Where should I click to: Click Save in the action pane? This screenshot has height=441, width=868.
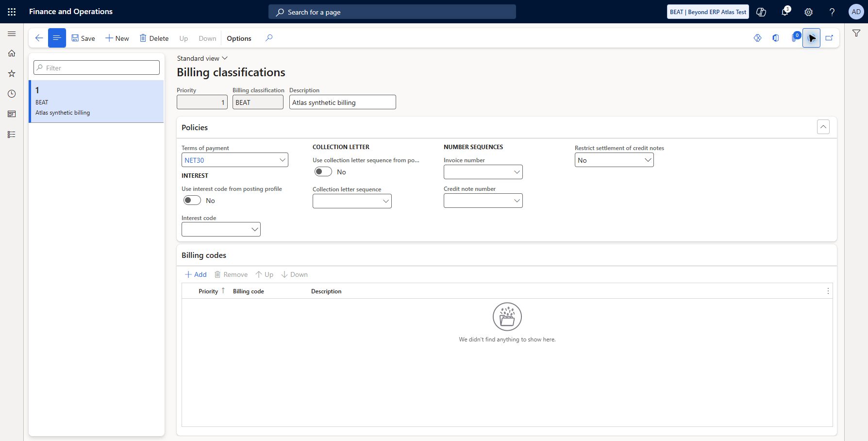tap(83, 38)
